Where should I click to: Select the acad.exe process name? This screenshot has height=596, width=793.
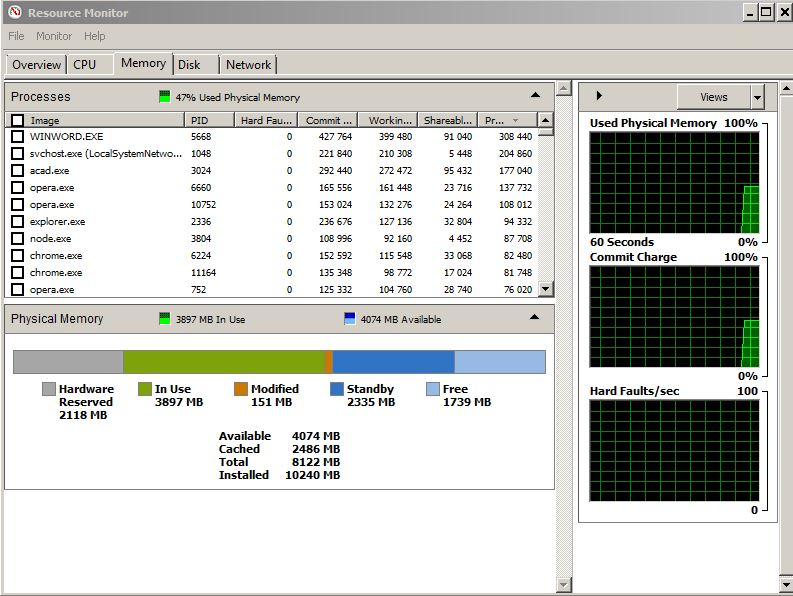[50, 171]
